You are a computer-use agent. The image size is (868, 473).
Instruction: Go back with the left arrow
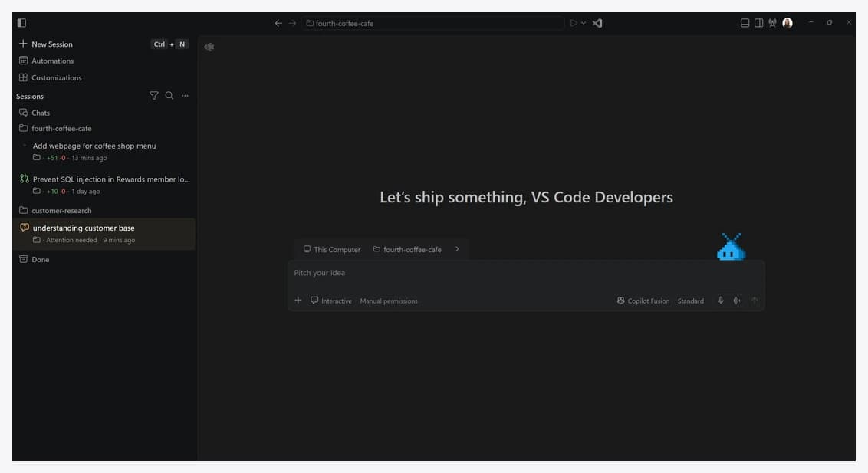(278, 23)
